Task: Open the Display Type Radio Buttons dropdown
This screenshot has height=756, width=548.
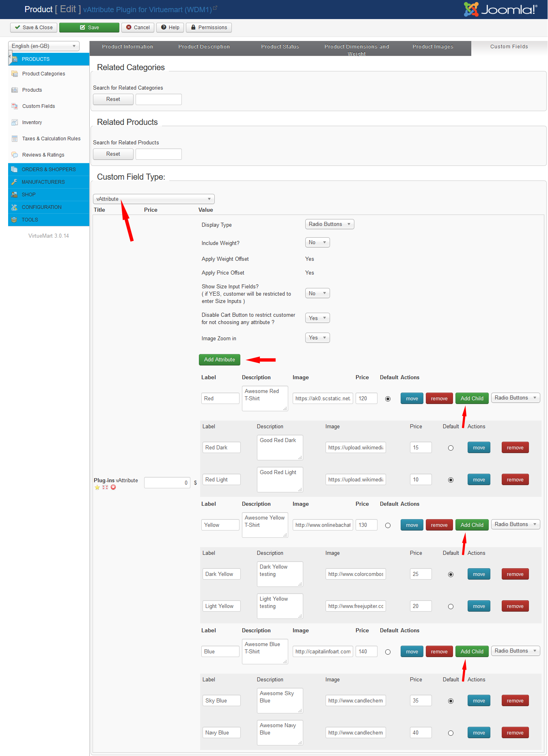Action: pos(329,224)
